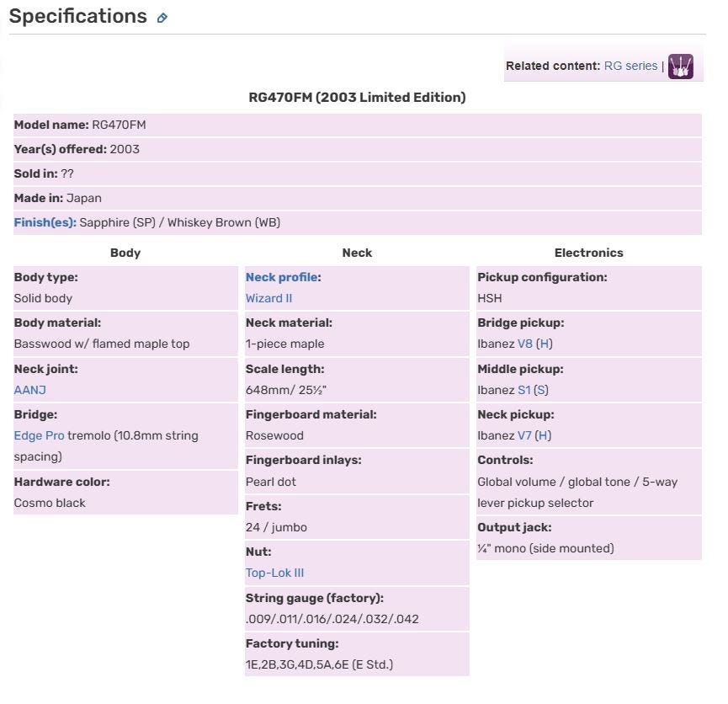This screenshot has width=728, height=704.
Task: Click the 648mm/ 25½" scale length value
Action: pyautogui.click(x=286, y=390)
